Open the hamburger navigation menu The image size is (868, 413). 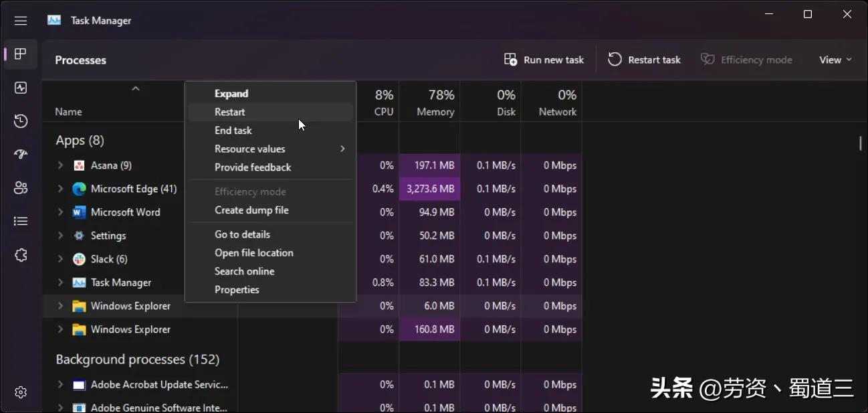click(x=21, y=21)
